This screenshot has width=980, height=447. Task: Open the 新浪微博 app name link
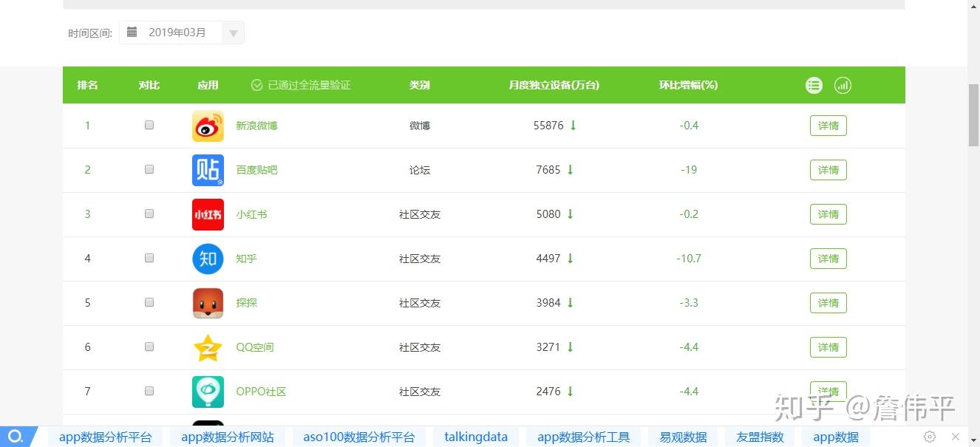coord(256,126)
